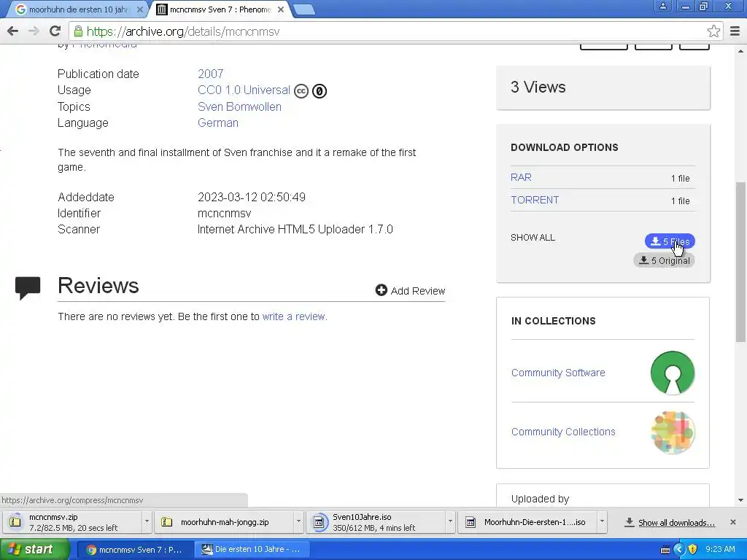Open Community Collections colorful logo
This screenshot has height=560, width=747.
672,432
